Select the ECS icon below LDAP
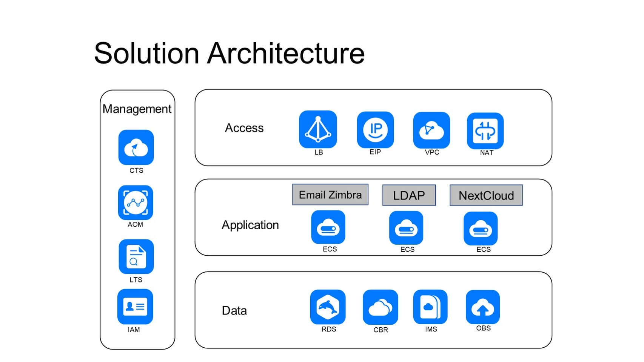Viewport: 644px width, 362px height. 406,228
